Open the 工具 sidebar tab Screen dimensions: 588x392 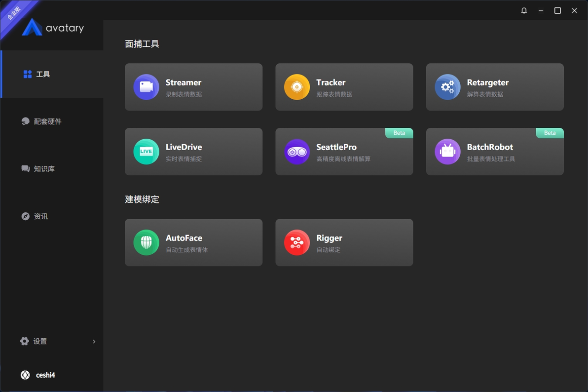52,75
